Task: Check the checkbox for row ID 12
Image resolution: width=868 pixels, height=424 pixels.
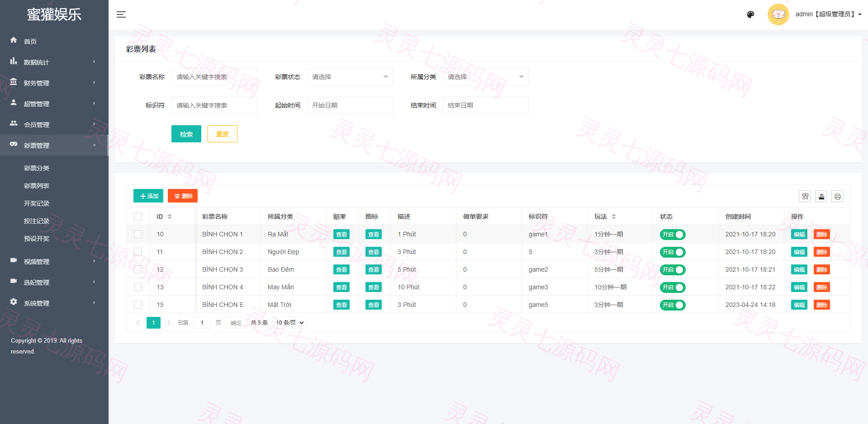Action: [138, 270]
